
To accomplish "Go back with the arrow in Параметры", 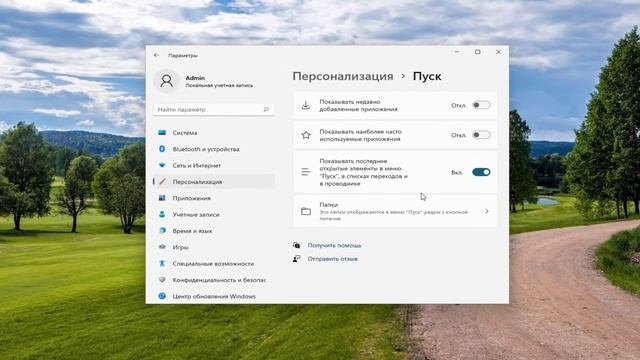I will [156, 55].
